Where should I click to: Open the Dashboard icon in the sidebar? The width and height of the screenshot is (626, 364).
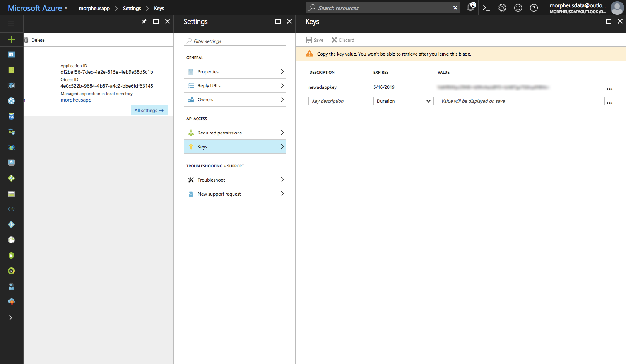click(x=11, y=54)
